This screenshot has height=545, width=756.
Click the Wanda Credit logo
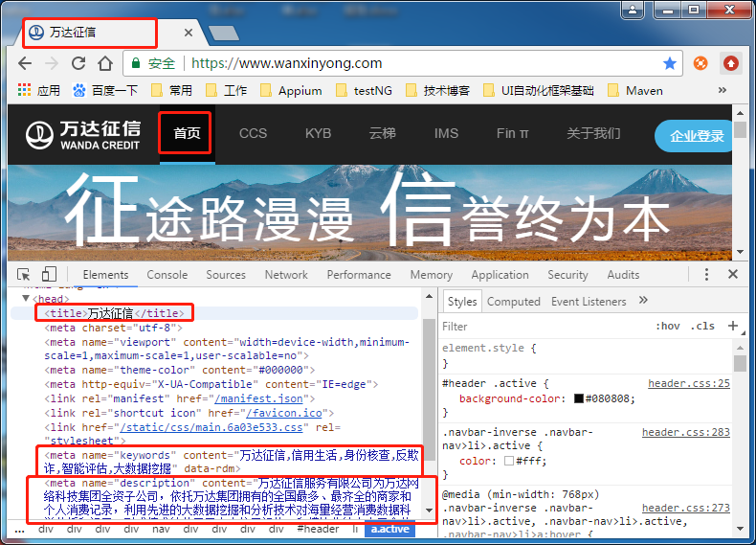pyautogui.click(x=83, y=134)
